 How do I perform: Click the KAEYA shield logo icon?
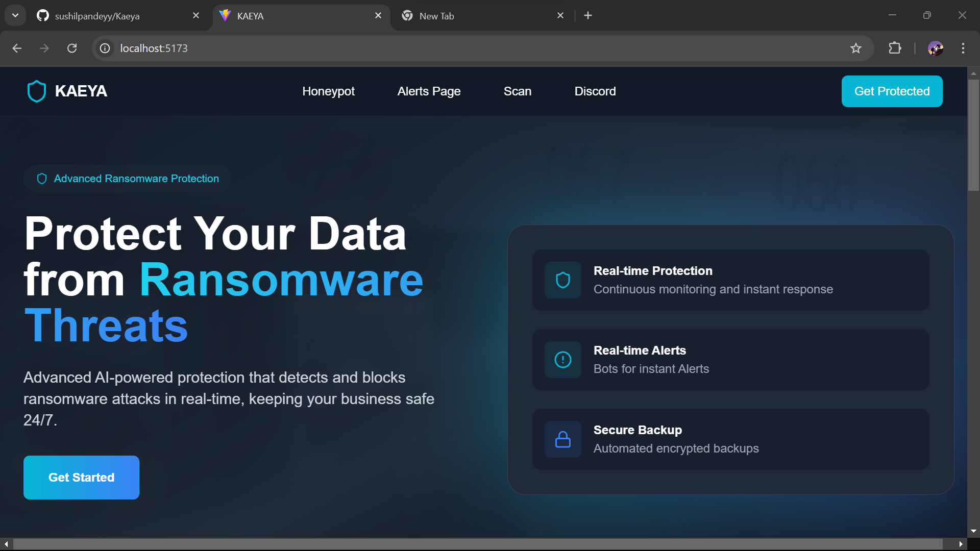click(37, 91)
